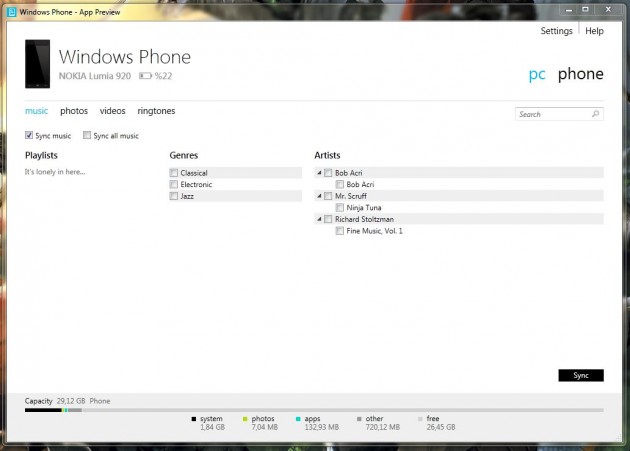Click the cyan apps storage legend square
The image size is (630, 451).
(x=298, y=419)
